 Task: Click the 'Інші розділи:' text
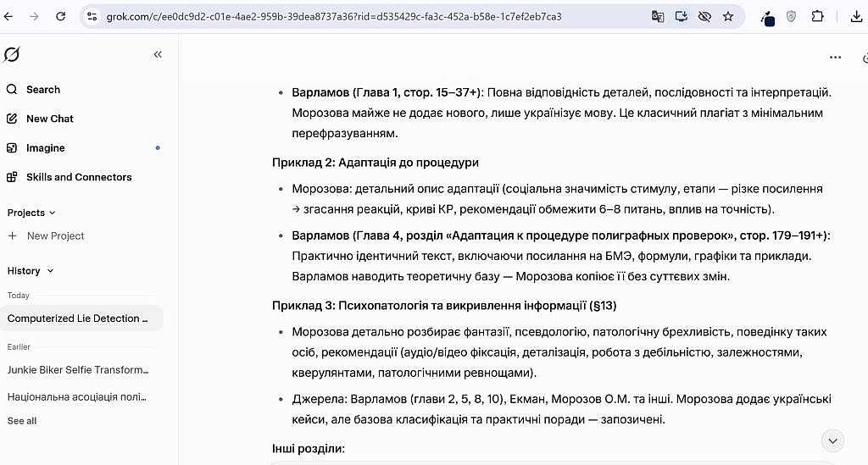309,448
